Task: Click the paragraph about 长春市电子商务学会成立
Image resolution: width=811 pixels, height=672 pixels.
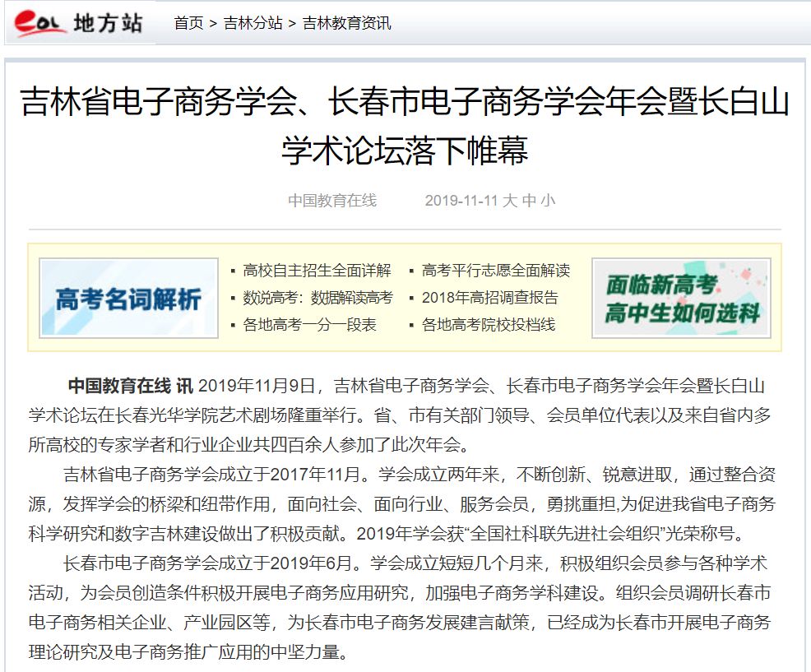Action: pyautogui.click(x=405, y=608)
